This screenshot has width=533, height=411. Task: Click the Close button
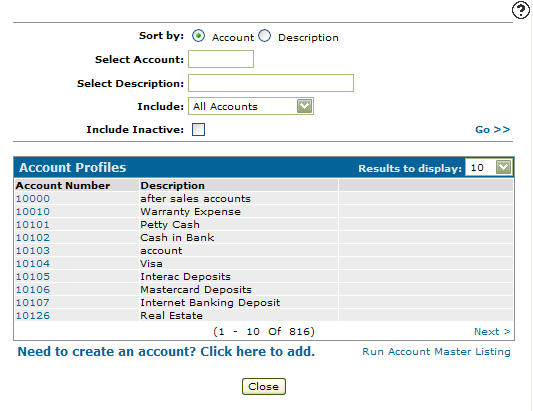tap(264, 387)
